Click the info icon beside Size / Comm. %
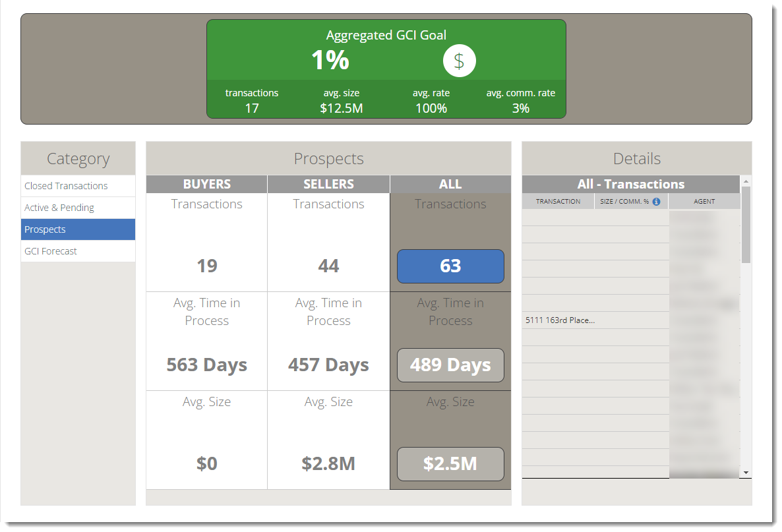 (x=656, y=202)
